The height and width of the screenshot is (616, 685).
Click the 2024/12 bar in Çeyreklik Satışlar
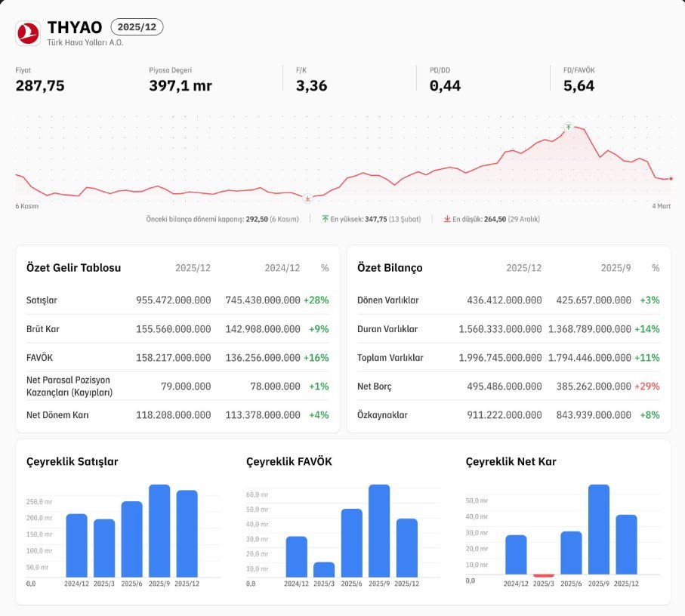pyautogui.click(x=77, y=546)
